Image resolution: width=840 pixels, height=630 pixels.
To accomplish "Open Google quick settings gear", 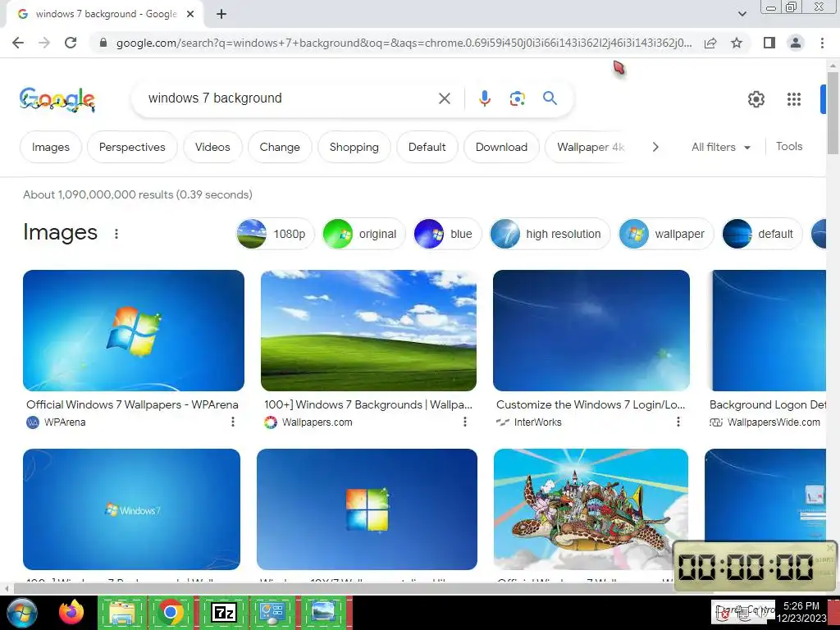I will (x=756, y=99).
